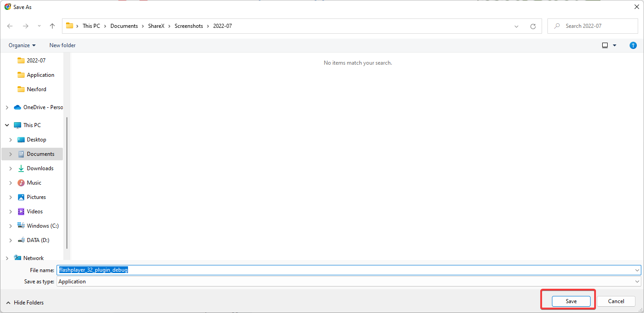
Task: Select Documents in the sidebar tree
Action: pos(35,154)
